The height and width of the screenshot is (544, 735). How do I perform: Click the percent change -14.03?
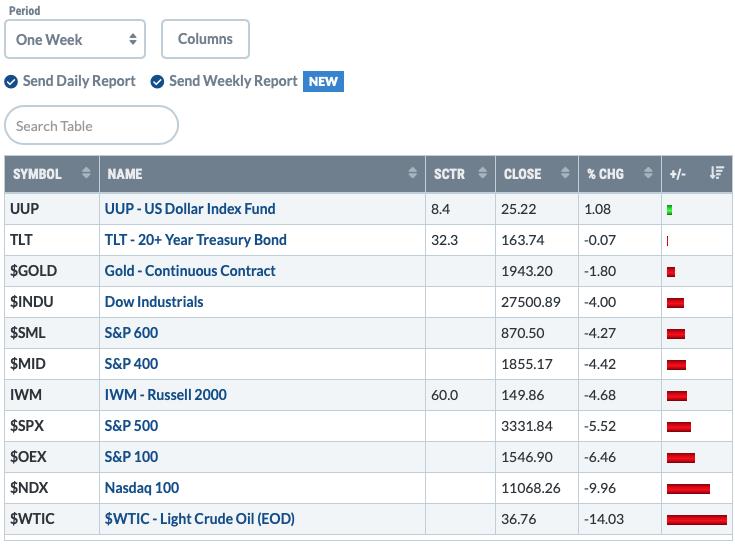coord(604,519)
